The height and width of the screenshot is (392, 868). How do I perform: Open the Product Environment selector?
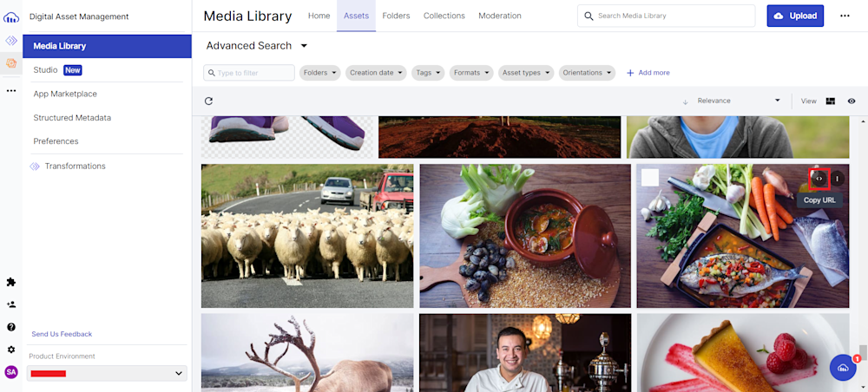(107, 373)
